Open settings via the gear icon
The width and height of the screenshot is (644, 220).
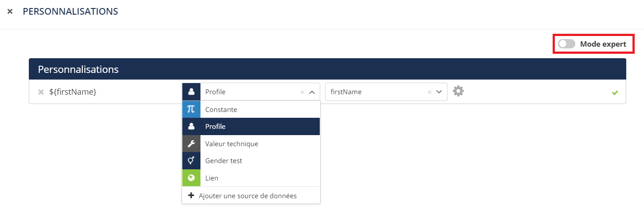[458, 92]
